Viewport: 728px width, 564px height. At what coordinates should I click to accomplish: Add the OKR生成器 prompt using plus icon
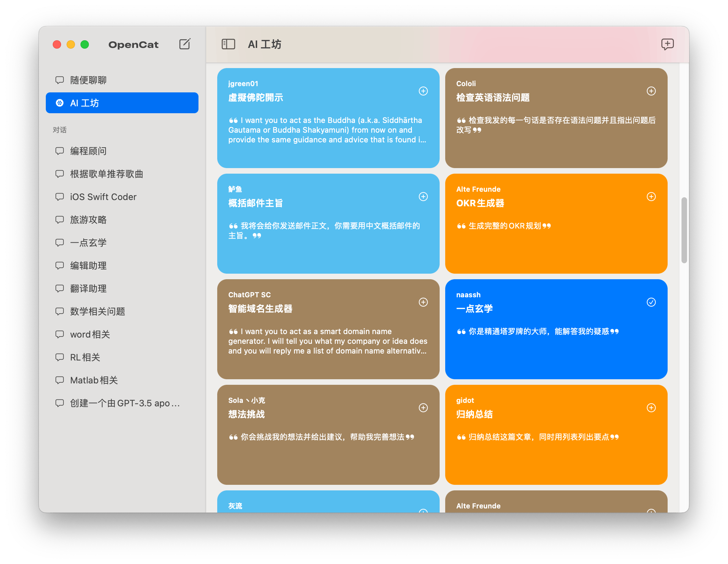pos(651,197)
